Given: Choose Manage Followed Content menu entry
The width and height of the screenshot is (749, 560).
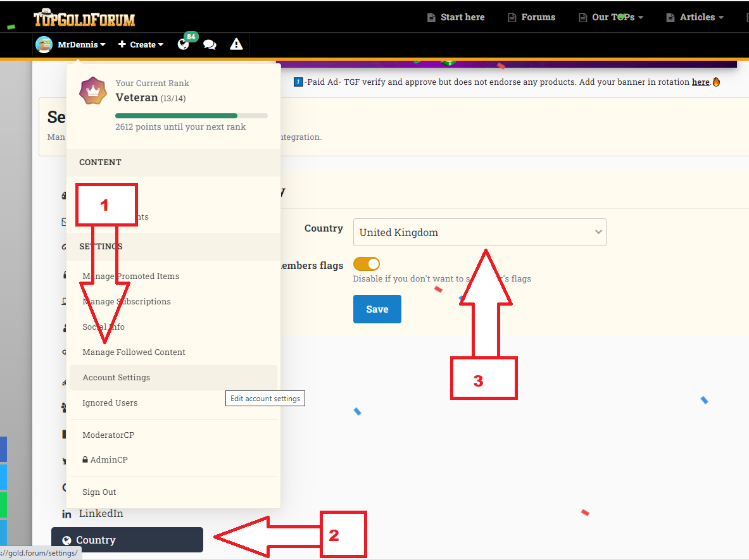Looking at the screenshot, I should tap(134, 352).
